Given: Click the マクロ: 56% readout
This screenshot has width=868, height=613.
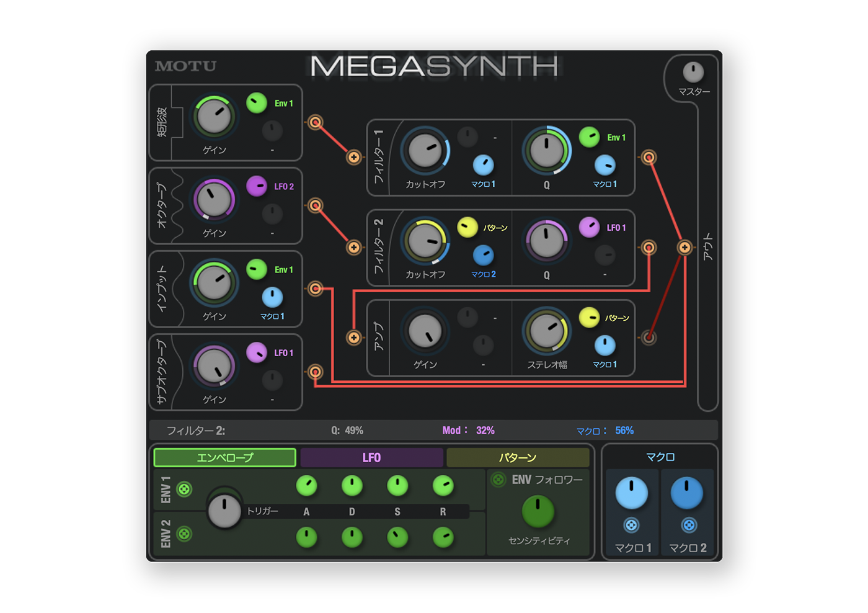Looking at the screenshot, I should click(605, 431).
